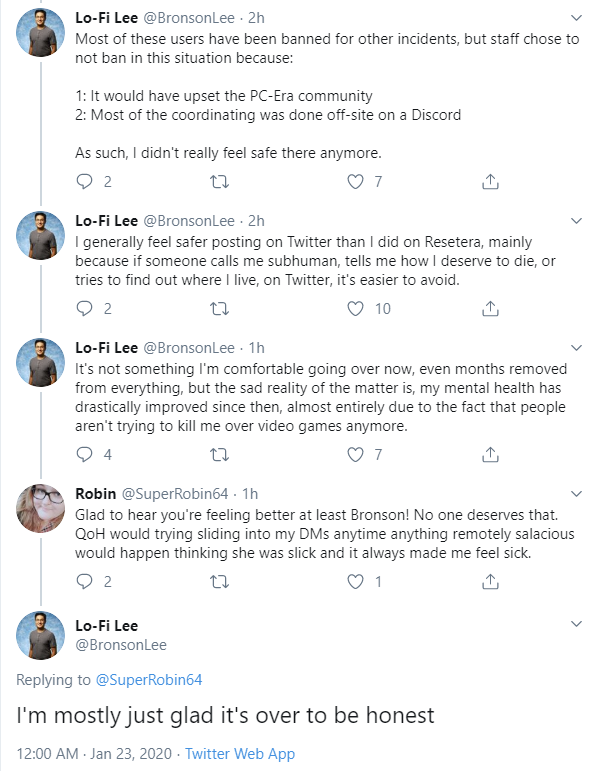This screenshot has width=596, height=771.
Task: Retweet Robin's reply about QoH DMs
Action: click(x=219, y=582)
